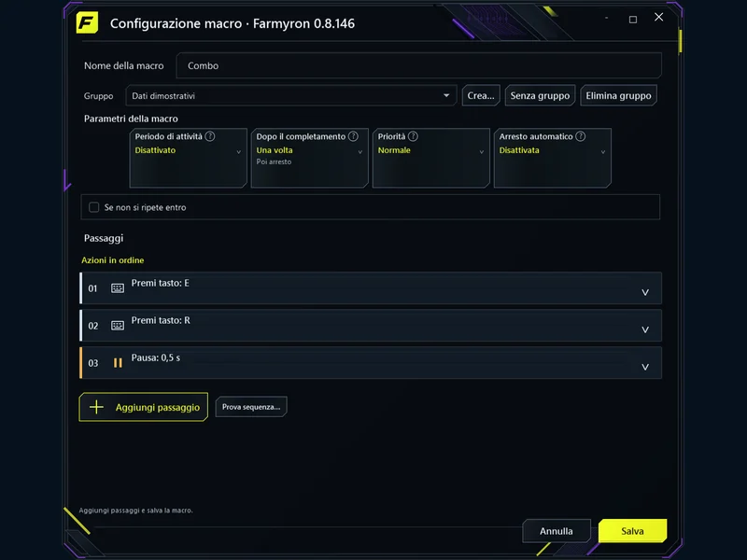Open the Dopo il completamento dropdown
The width and height of the screenshot is (747, 560).
coord(310,158)
